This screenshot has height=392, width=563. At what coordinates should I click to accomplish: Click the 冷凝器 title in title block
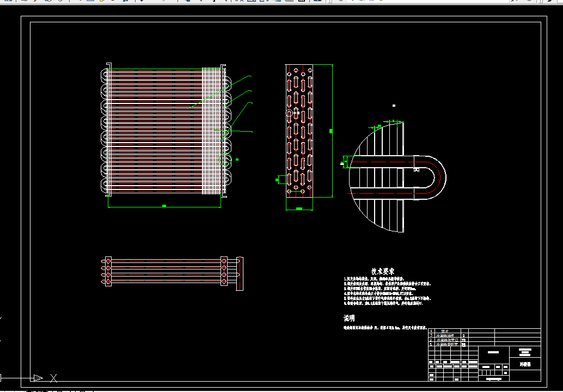pos(525,364)
